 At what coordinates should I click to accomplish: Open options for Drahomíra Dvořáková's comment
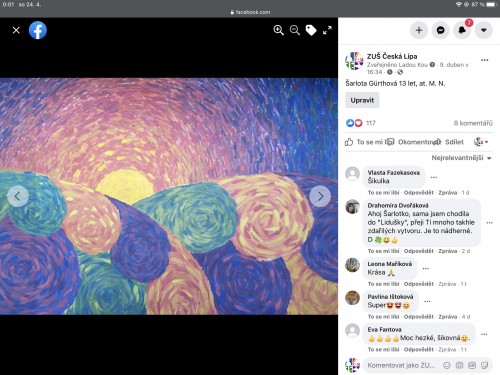[489, 223]
